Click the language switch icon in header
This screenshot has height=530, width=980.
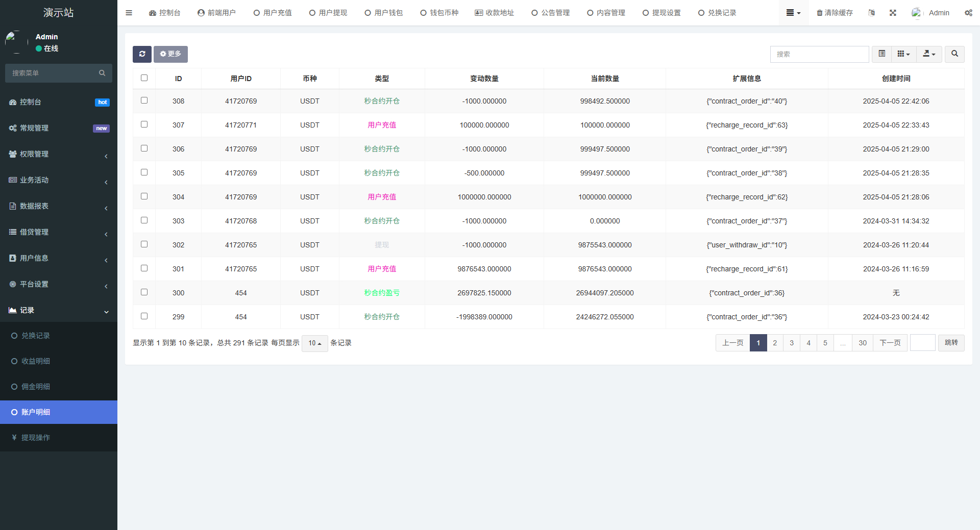pos(871,13)
